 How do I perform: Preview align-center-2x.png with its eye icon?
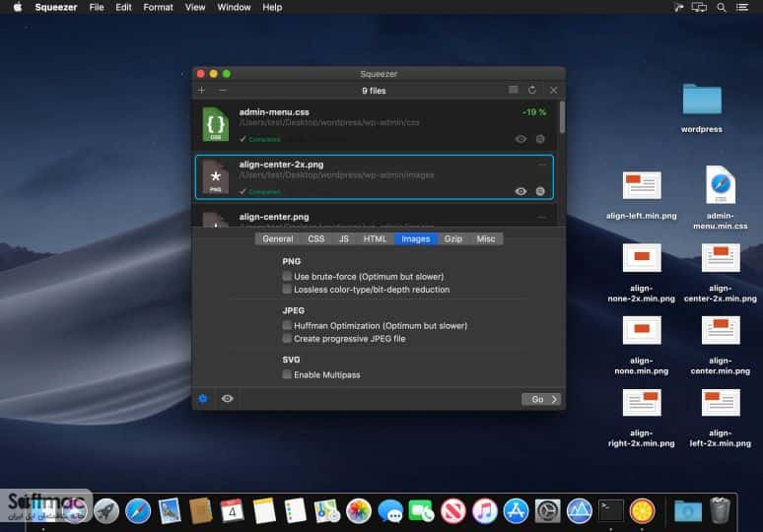(520, 191)
